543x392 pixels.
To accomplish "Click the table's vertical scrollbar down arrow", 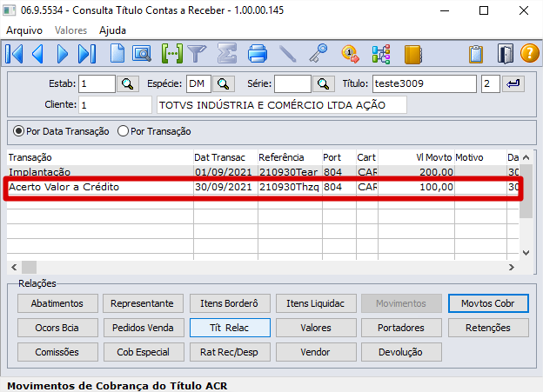I will pyautogui.click(x=526, y=253).
